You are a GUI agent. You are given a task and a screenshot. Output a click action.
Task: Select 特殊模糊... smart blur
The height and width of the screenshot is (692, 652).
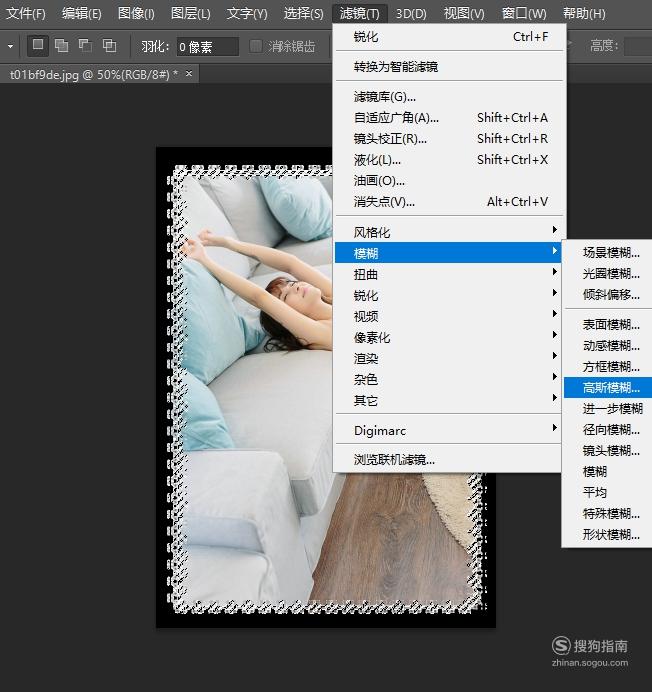pos(608,513)
